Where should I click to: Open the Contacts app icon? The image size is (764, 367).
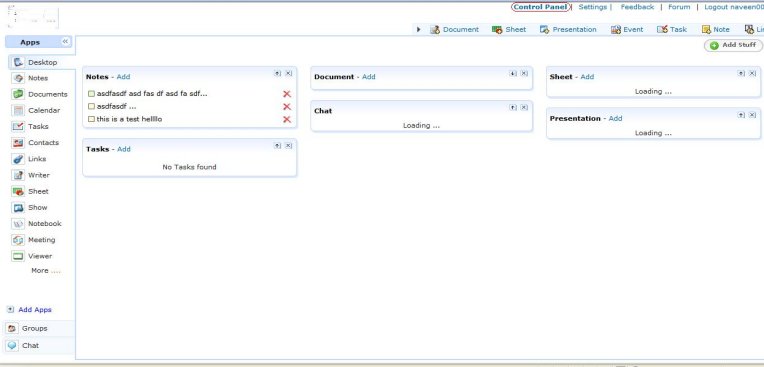19,143
